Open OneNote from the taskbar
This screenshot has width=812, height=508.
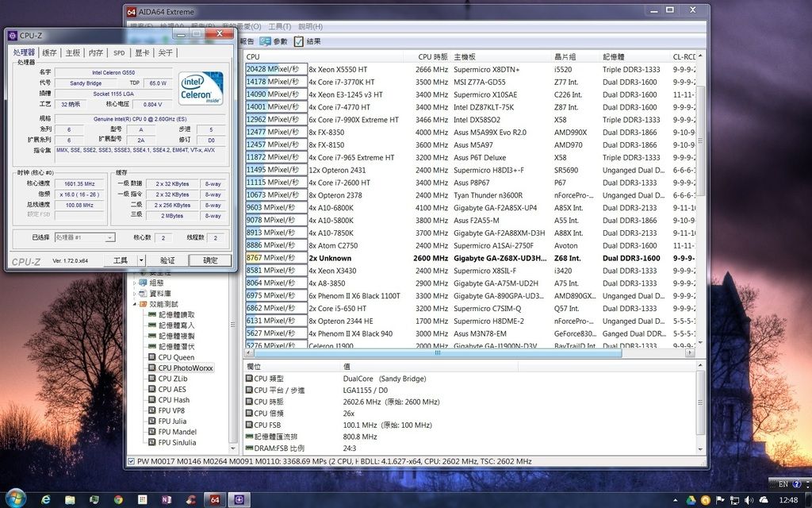click(167, 500)
